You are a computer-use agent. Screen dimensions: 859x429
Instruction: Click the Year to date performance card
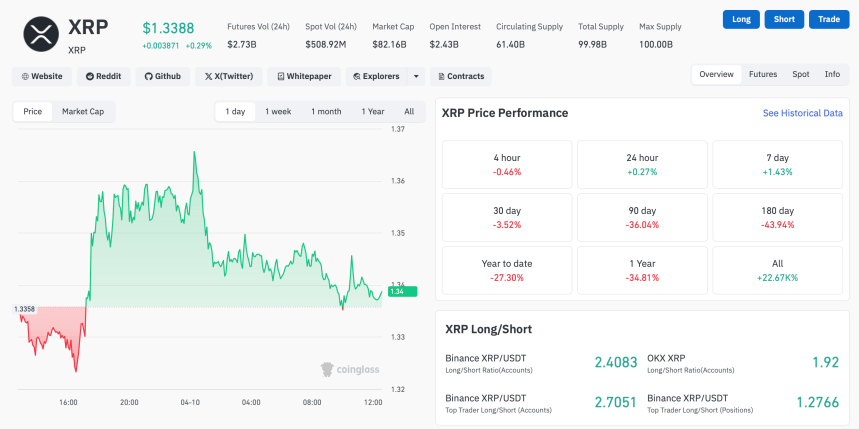[507, 271]
